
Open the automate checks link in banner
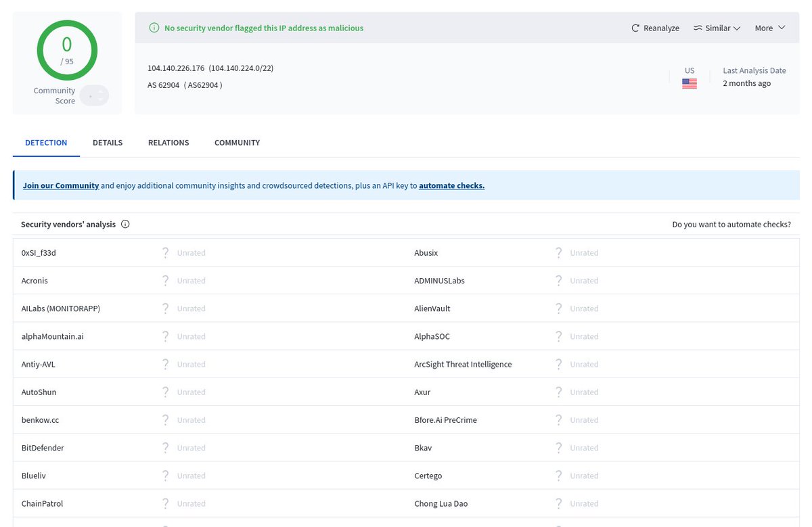(x=451, y=185)
